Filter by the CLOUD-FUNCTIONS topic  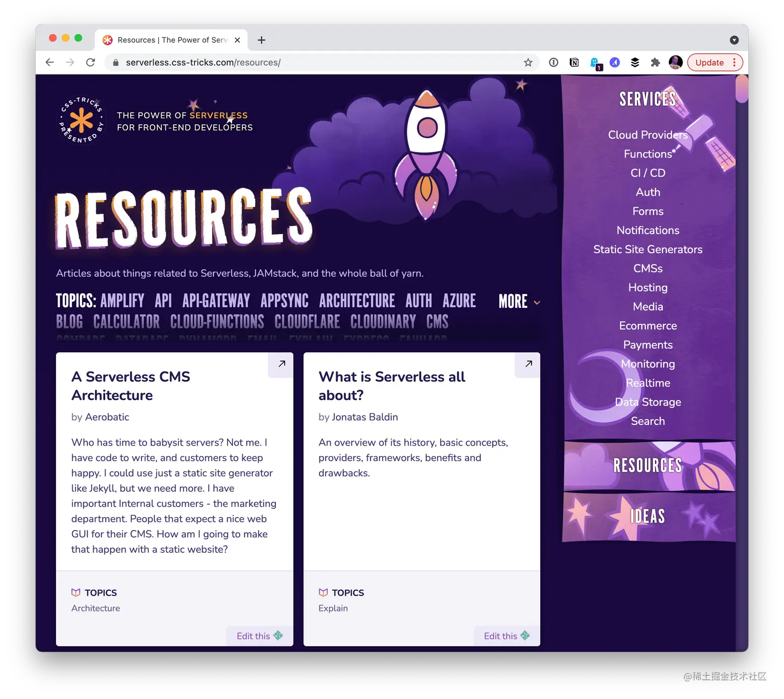pyautogui.click(x=217, y=322)
